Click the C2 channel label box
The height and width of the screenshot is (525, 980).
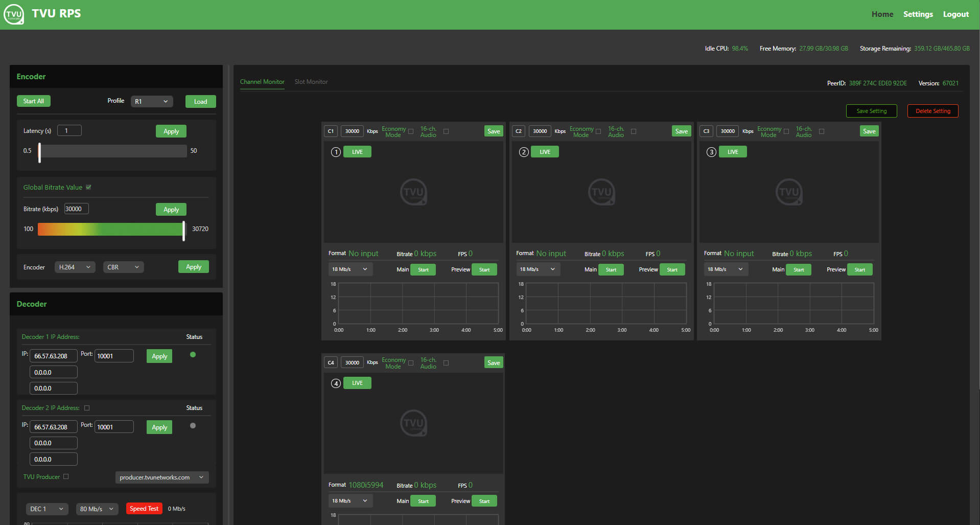click(519, 131)
